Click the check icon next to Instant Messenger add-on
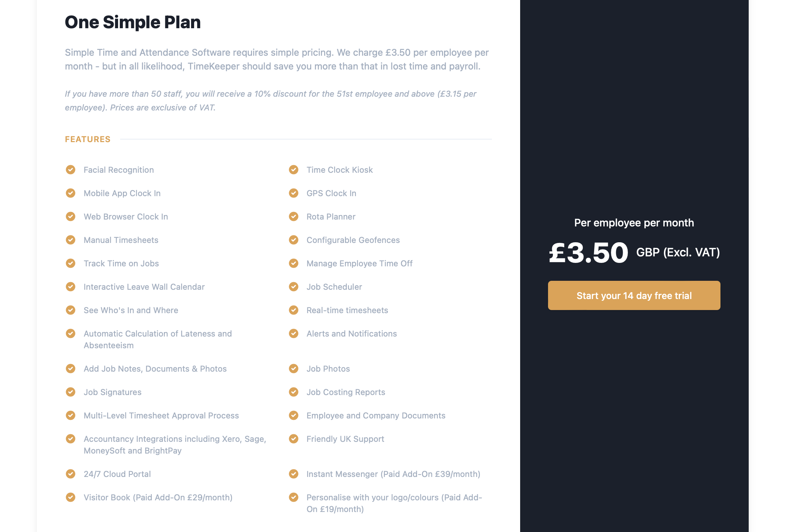The height and width of the screenshot is (532, 800). [x=294, y=474]
